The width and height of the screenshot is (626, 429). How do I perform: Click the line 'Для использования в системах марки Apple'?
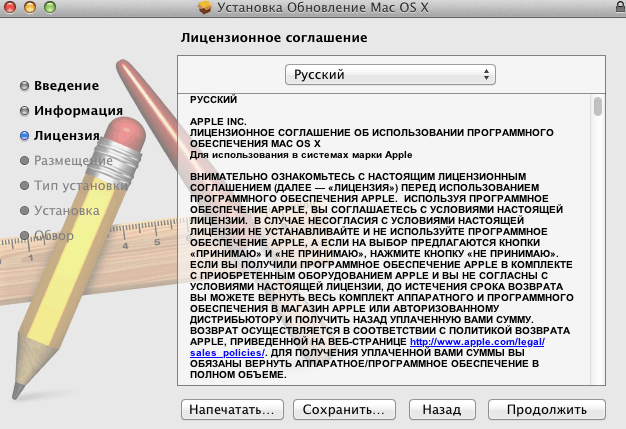(x=301, y=155)
